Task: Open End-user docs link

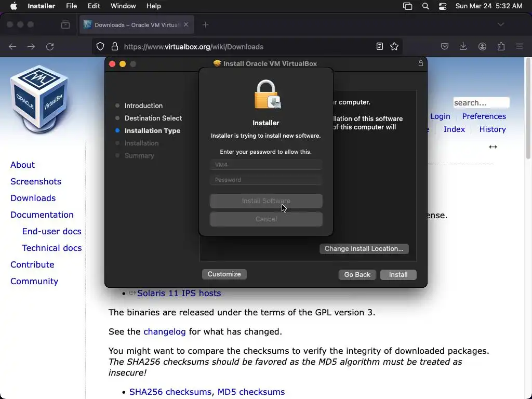Action: point(51,231)
